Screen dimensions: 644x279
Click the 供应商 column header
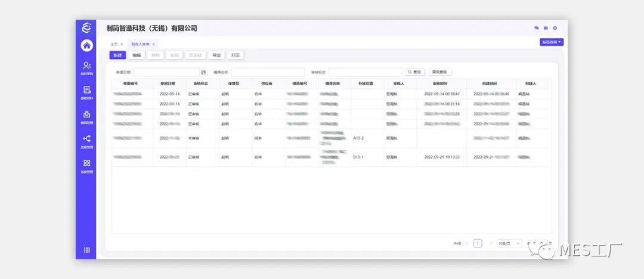(267, 84)
